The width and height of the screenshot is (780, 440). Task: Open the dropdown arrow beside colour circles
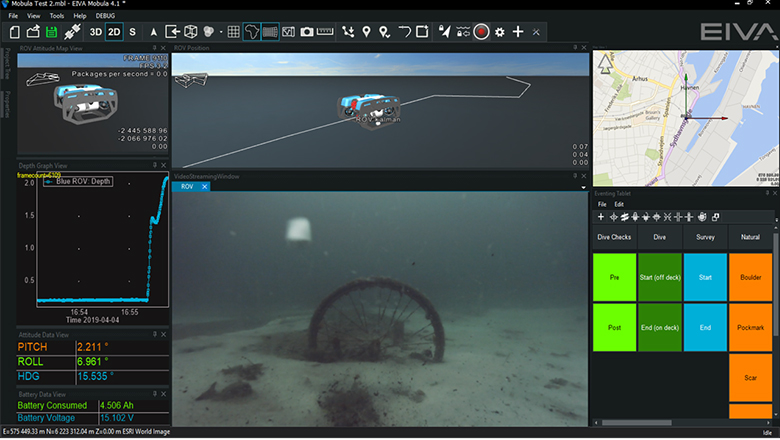coord(221,32)
